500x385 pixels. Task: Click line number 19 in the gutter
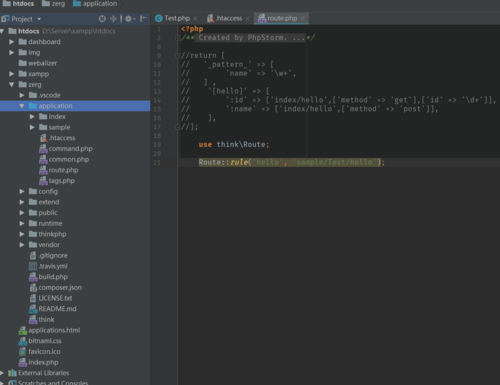pyautogui.click(x=157, y=145)
